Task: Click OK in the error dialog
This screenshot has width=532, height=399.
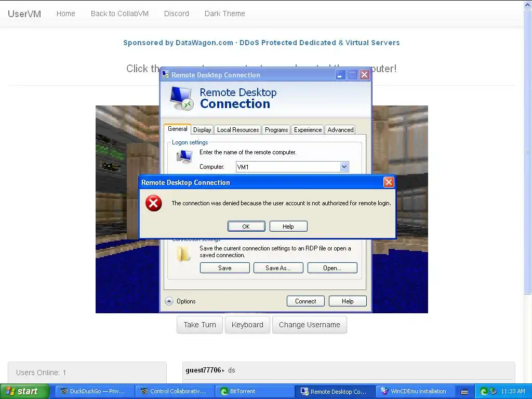Action: tap(246, 227)
